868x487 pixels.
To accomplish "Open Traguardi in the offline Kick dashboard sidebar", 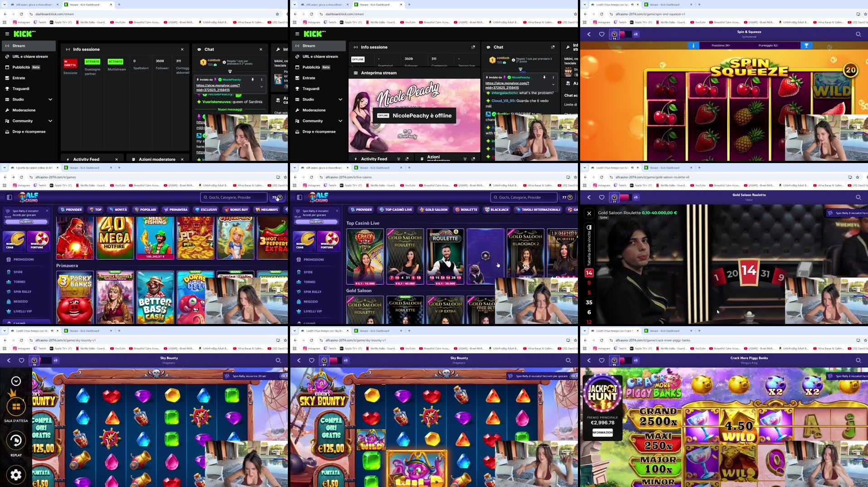I will pyautogui.click(x=311, y=89).
